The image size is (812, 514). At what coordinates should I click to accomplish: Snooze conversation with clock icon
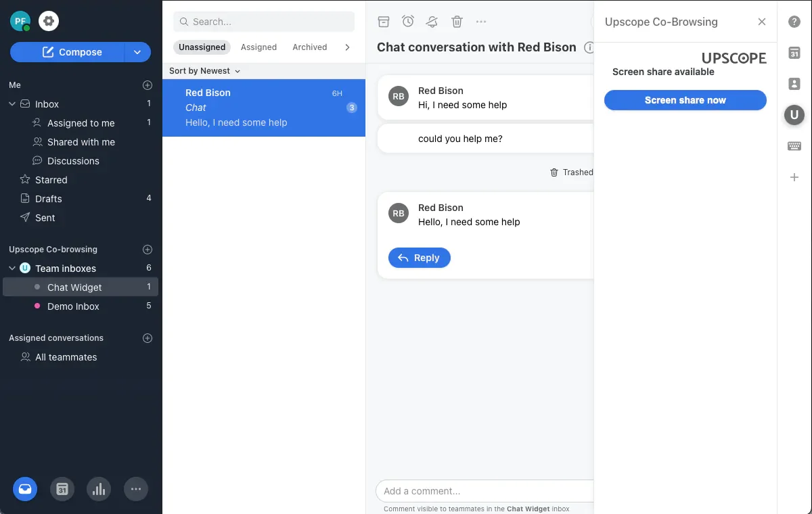(408, 22)
